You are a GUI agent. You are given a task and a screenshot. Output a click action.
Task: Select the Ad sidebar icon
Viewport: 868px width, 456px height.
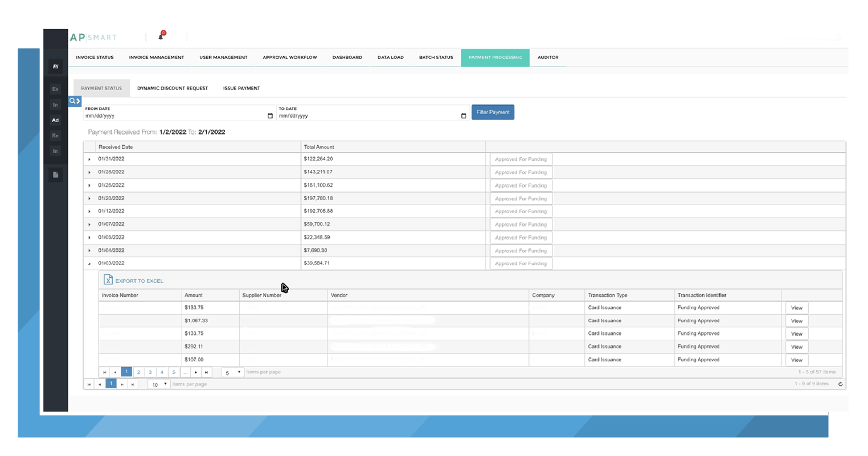tap(55, 120)
